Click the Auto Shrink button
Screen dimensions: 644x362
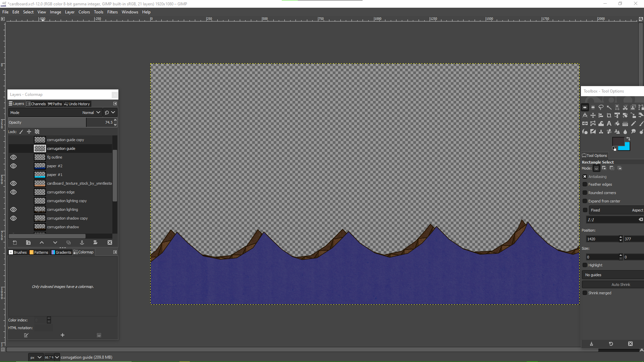pos(621,285)
